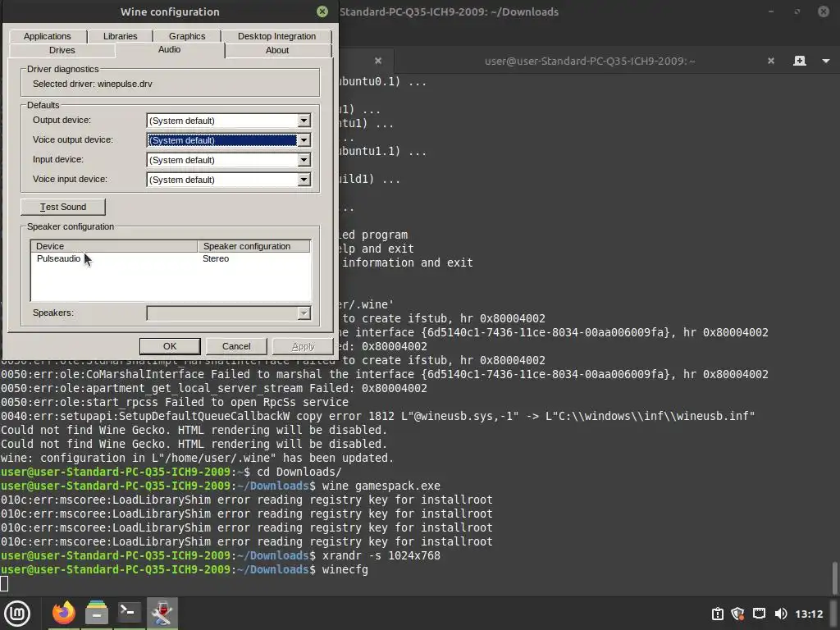Open file manager taskbar icon
The image size is (840, 630).
pyautogui.click(x=97, y=613)
